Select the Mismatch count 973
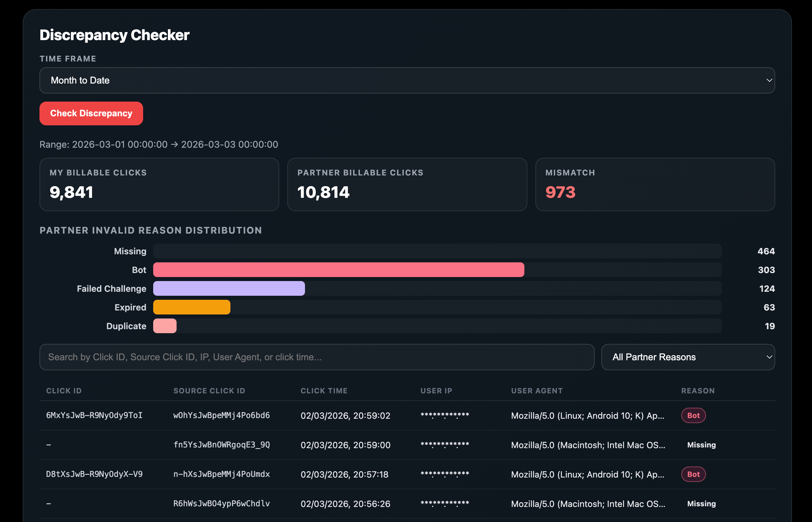 [x=560, y=192]
